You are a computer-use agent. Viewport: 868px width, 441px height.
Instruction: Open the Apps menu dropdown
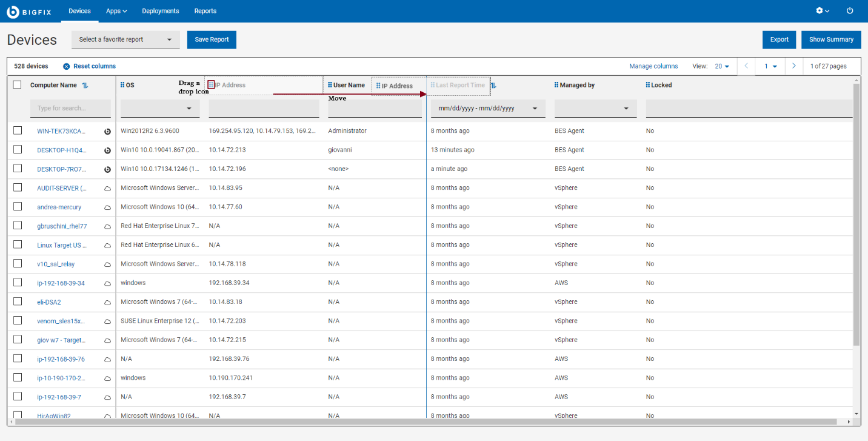click(x=116, y=11)
